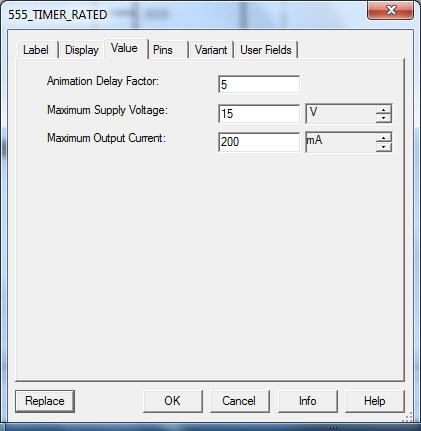Image resolution: width=421 pixels, height=431 pixels.
Task: Click the Replace button
Action: tap(45, 401)
